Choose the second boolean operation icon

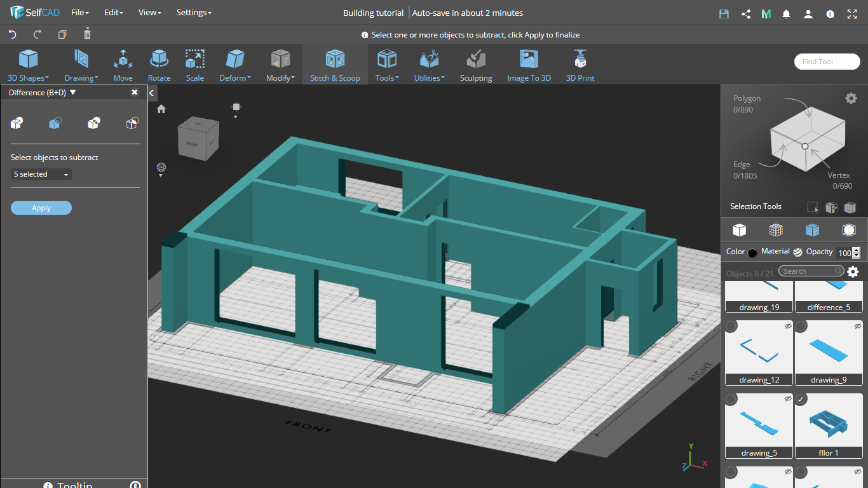(x=55, y=123)
